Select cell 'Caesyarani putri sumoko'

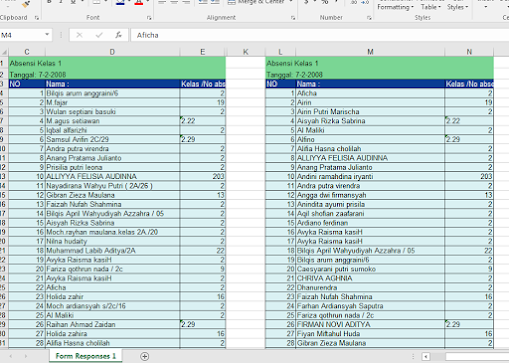pos(370,269)
